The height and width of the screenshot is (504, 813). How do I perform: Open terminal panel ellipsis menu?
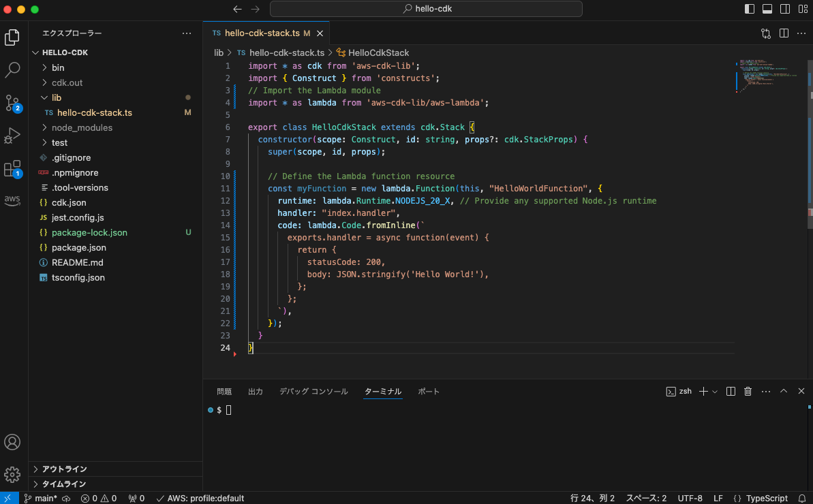[x=766, y=392]
